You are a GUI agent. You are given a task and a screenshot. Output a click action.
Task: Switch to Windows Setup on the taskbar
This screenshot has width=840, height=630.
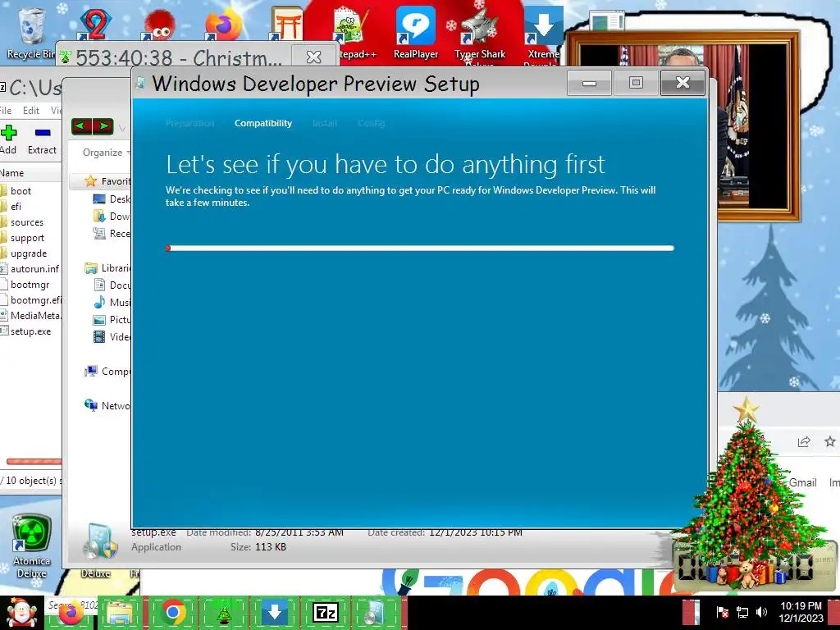click(375, 613)
